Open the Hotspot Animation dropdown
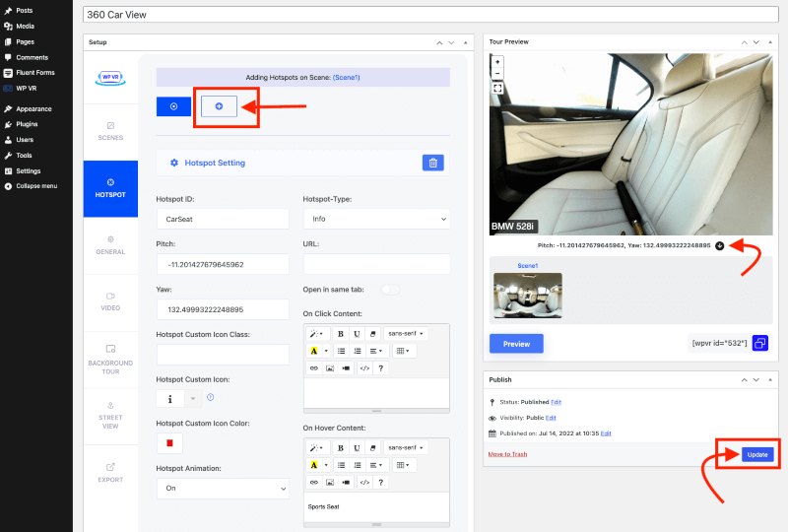Image resolution: width=788 pixels, height=532 pixels. coord(223,489)
